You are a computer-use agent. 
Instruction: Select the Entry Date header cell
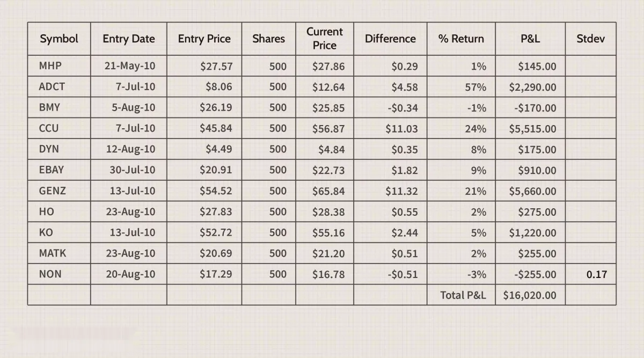pos(129,39)
